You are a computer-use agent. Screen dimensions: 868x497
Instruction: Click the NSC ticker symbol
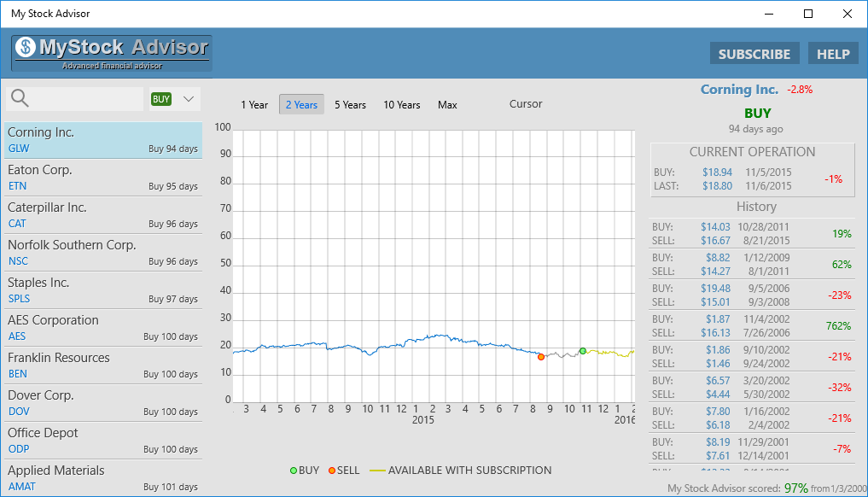click(18, 261)
